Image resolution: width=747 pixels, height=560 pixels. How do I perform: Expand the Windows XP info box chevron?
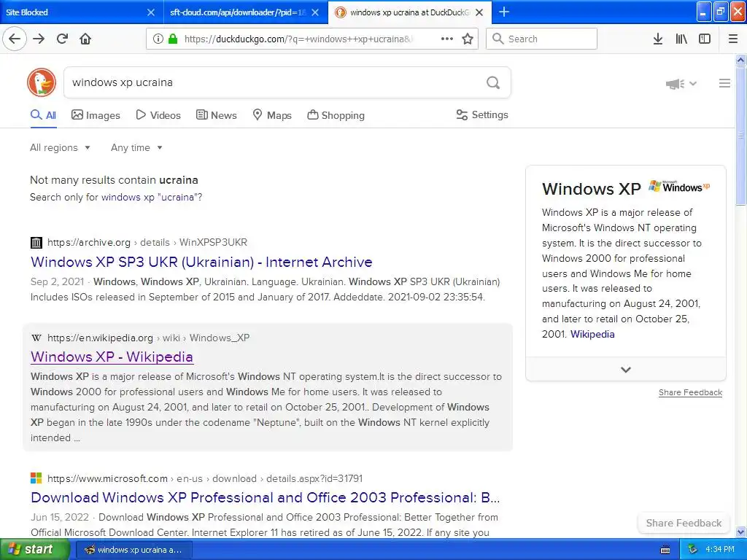point(625,370)
